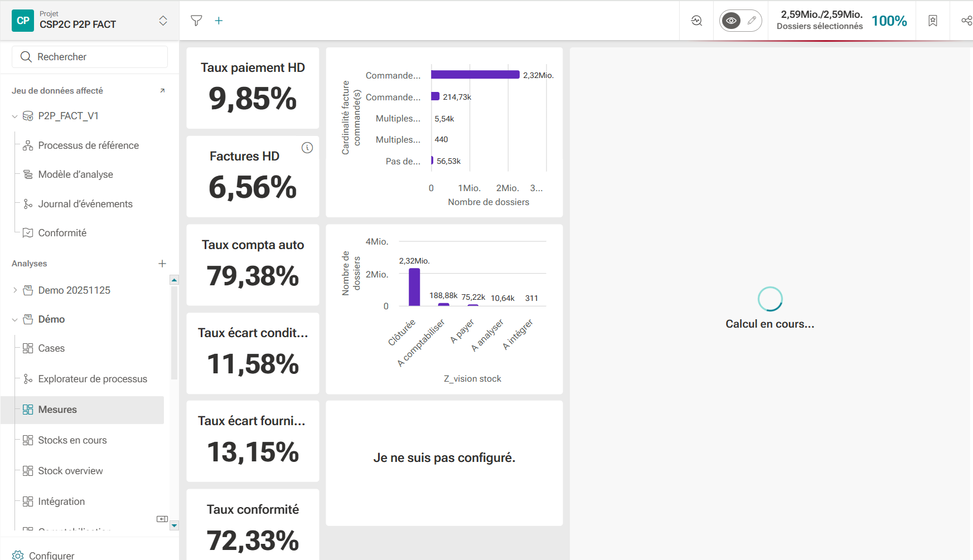
Task: Open the project switcher dropdown
Action: [163, 21]
